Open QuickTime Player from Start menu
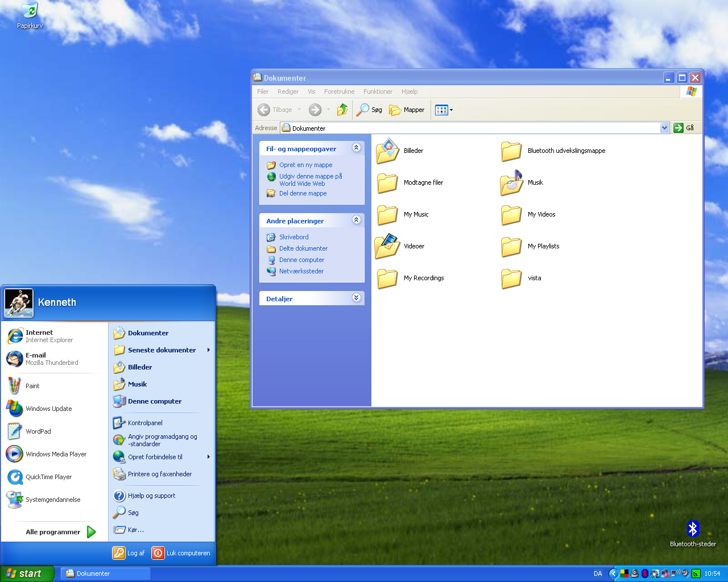Screen dimensions: 728x582 (x=48, y=477)
